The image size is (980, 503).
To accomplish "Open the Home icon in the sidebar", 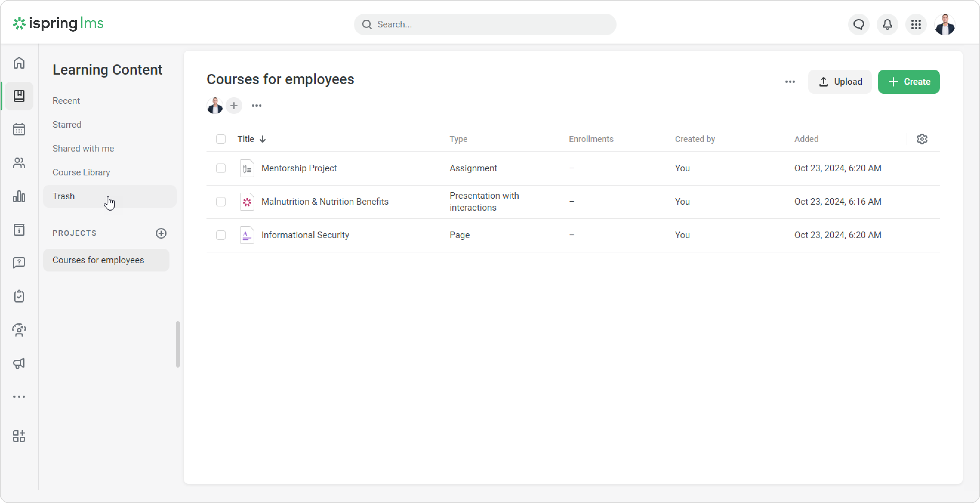I will (x=19, y=63).
